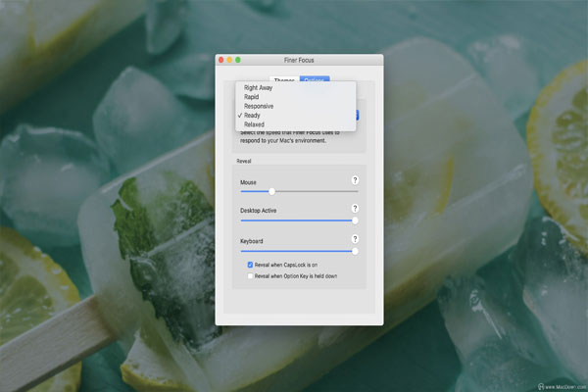Image resolution: width=588 pixels, height=392 pixels.
Task: Switch to the Themes tab
Action: tap(282, 79)
